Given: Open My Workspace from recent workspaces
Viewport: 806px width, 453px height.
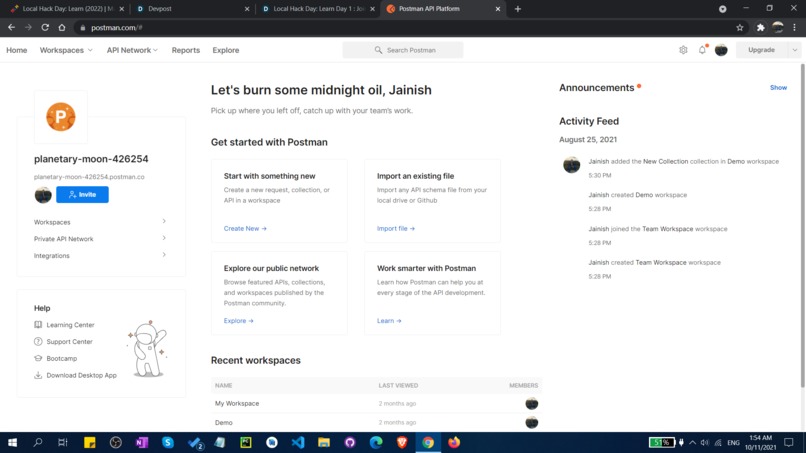Looking at the screenshot, I should (x=237, y=404).
